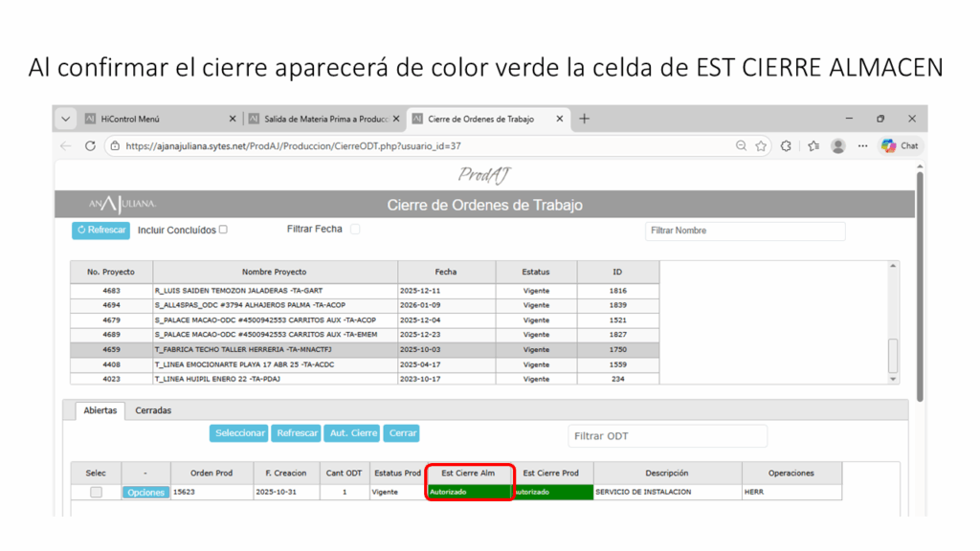Viewport: 980px width, 551px height.
Task: Open the favorites list icon
Action: tap(813, 146)
